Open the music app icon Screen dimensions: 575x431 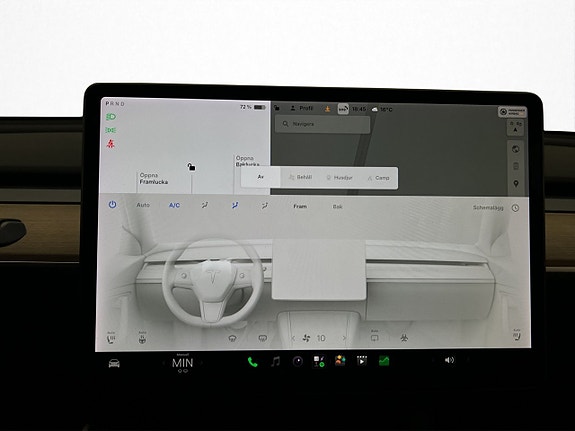coord(275,362)
